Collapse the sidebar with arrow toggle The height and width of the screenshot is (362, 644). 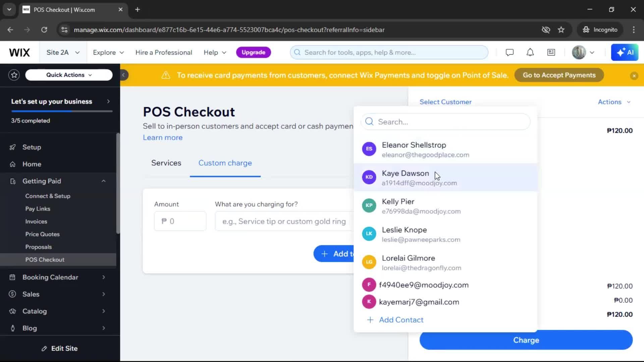123,75
